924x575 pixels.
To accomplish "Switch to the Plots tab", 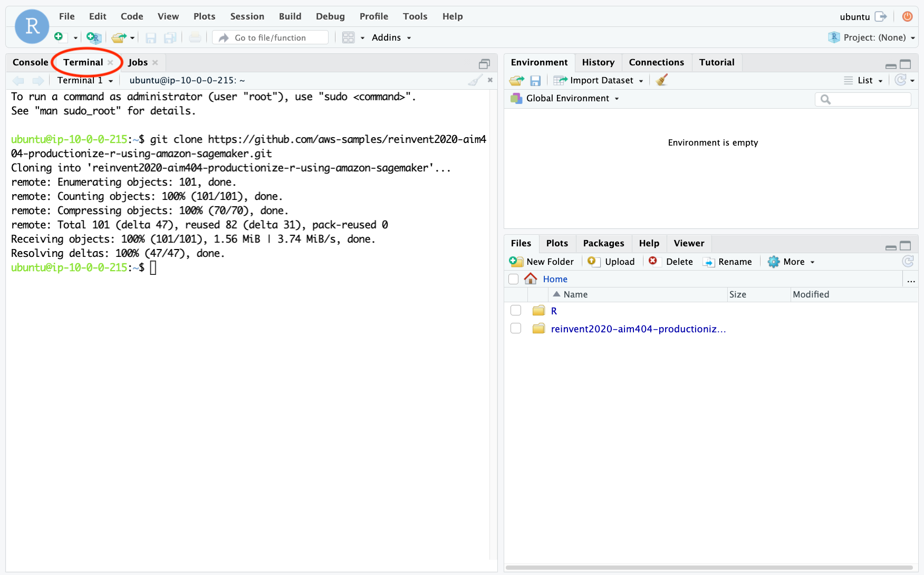I will coord(557,243).
